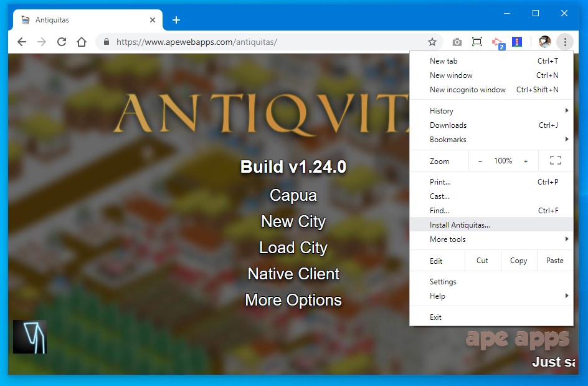588x386 pixels.
Task: Open Settings from the Chrome menu
Action: tap(491, 282)
